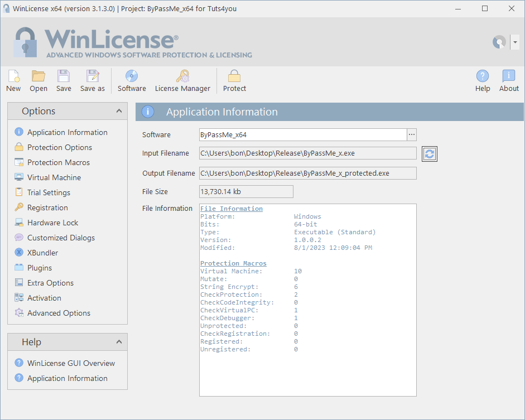Click the Software name input field
525x420 pixels.
click(303, 134)
